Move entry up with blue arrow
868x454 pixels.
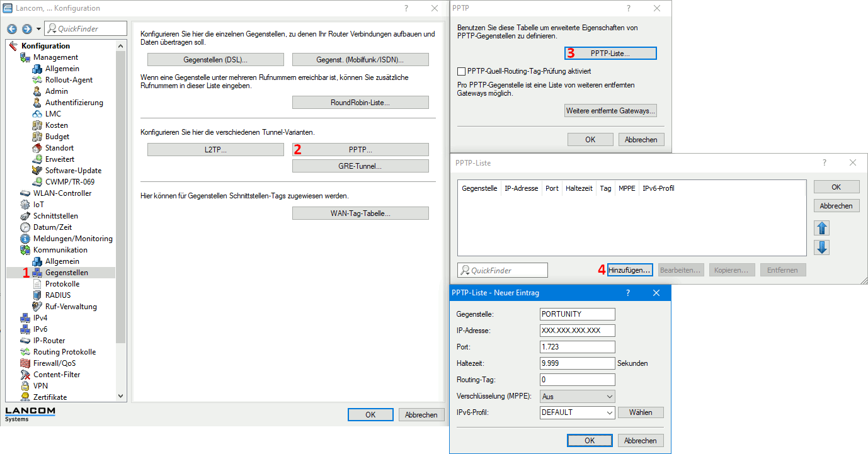[x=821, y=228]
